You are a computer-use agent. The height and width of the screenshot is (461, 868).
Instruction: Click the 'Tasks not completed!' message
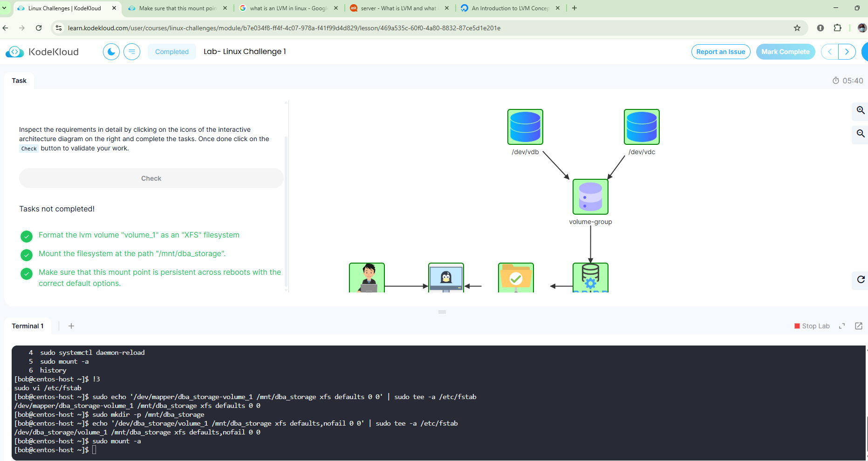pos(57,209)
